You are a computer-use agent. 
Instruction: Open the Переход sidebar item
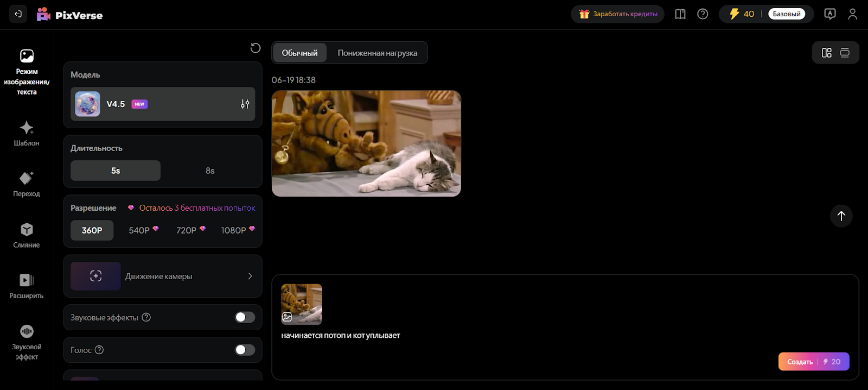tap(27, 184)
